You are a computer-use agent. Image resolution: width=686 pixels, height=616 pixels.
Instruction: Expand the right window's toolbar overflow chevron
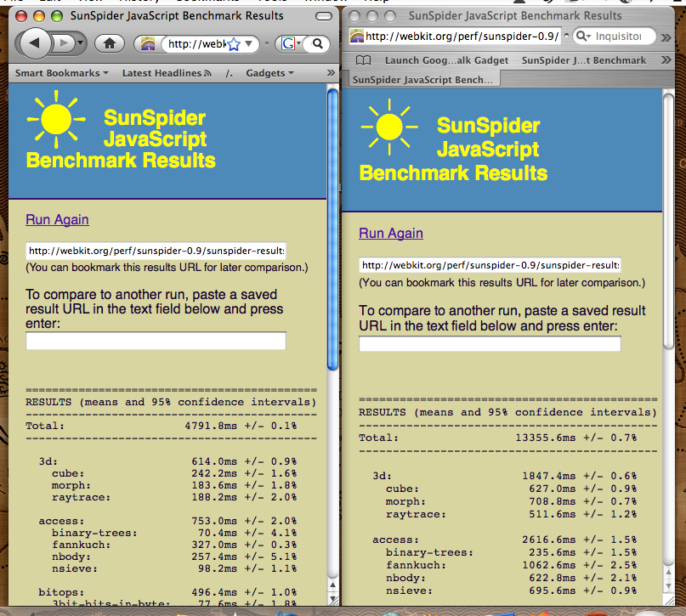coord(666,37)
